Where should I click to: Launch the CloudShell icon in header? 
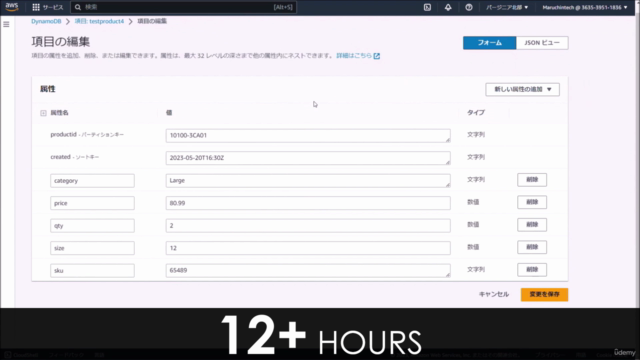(x=427, y=7)
